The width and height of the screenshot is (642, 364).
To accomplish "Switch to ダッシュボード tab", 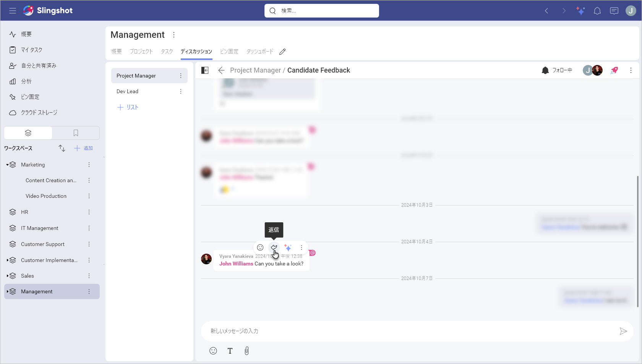I will coord(260,52).
